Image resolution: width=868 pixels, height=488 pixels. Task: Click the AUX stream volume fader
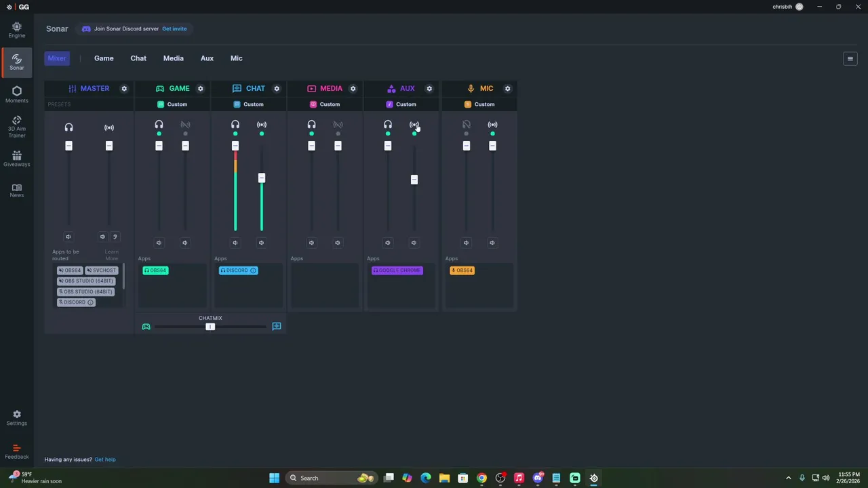[414, 180]
